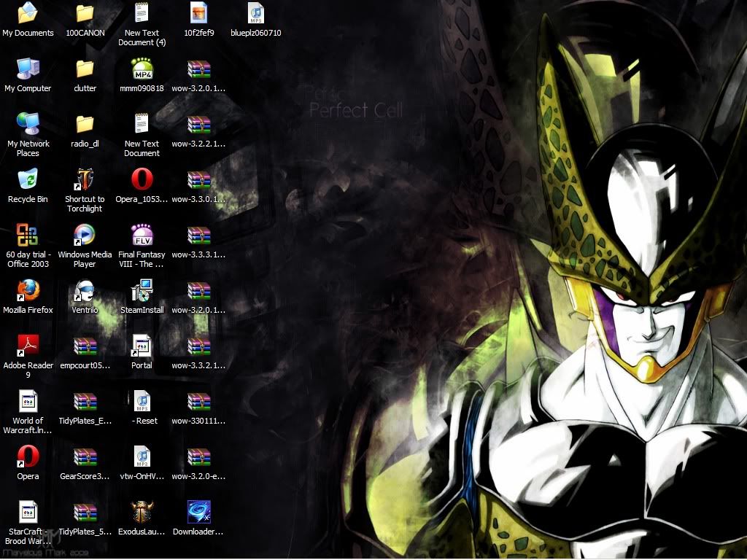Click the blueplz060710 MP3 file

click(256, 13)
